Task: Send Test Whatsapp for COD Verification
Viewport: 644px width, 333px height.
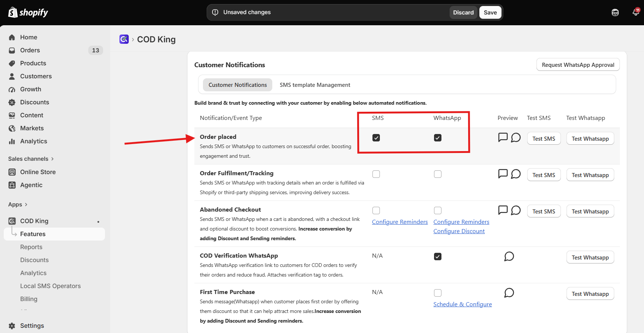Action: click(590, 257)
